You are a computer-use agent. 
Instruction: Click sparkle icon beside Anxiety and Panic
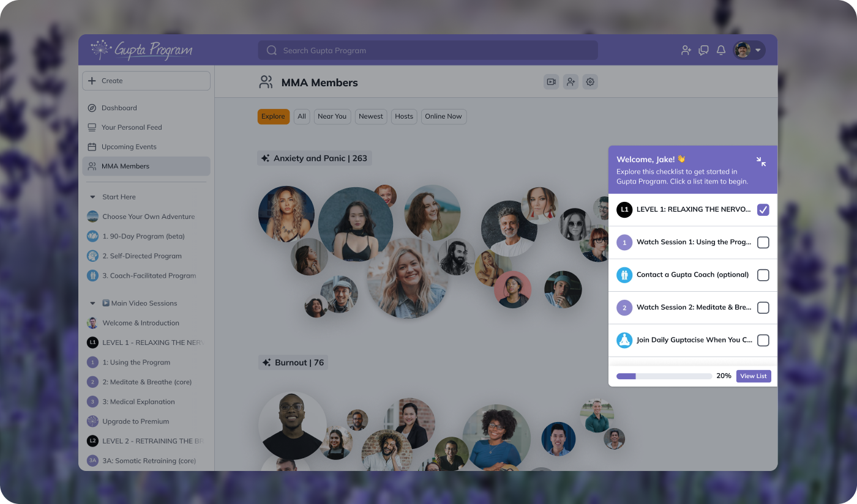266,158
